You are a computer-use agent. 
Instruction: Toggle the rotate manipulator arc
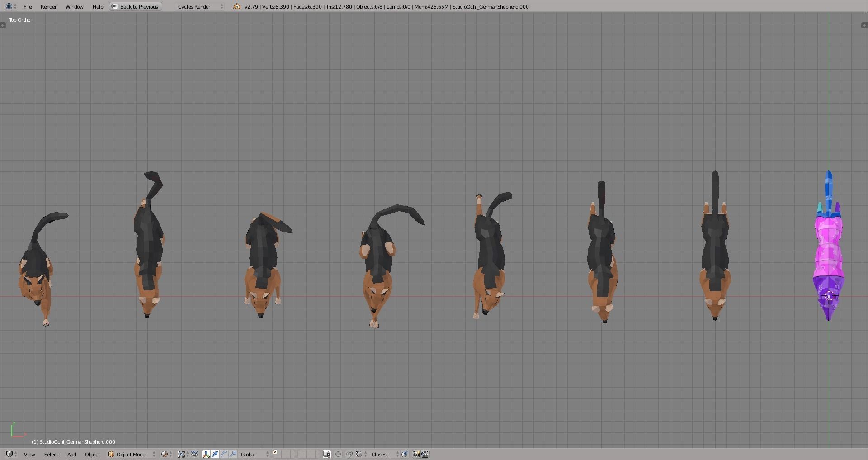tap(224, 454)
